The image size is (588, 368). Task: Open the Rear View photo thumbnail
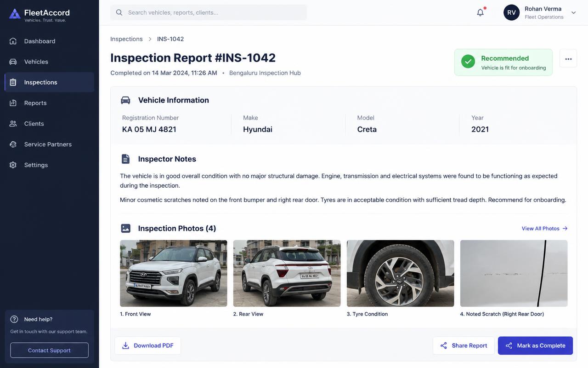pyautogui.click(x=287, y=273)
